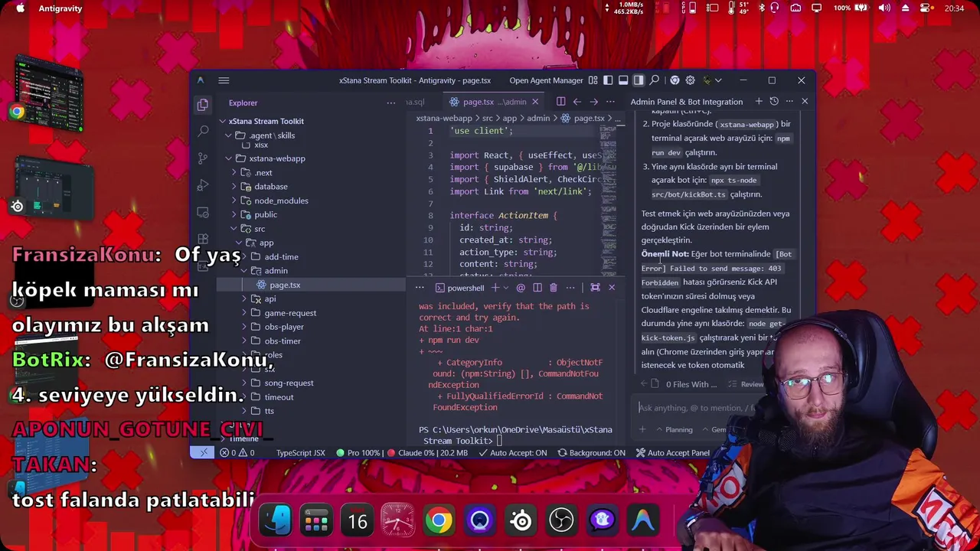Close the Admin Panel & Bot Integration panel

tap(805, 102)
